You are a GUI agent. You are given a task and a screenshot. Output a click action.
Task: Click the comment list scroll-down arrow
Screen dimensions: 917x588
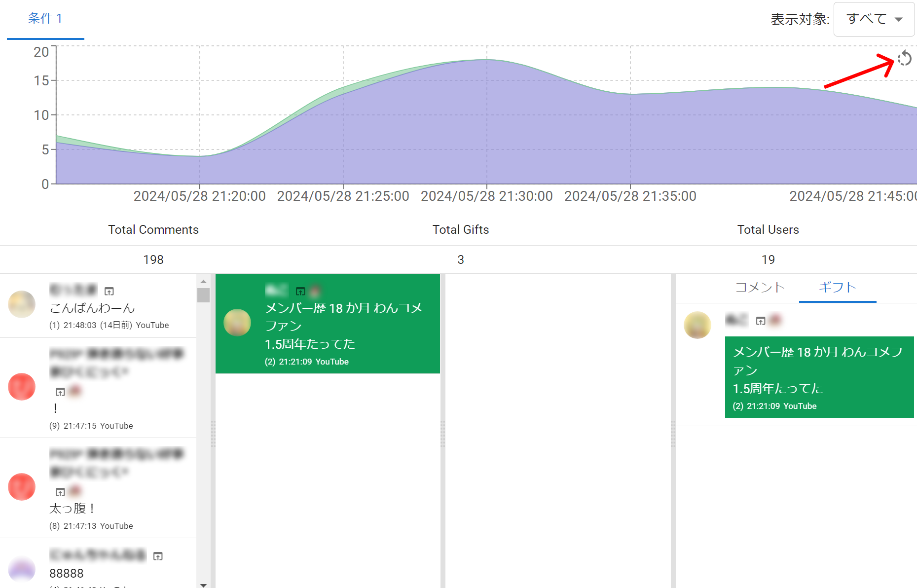coord(203,585)
